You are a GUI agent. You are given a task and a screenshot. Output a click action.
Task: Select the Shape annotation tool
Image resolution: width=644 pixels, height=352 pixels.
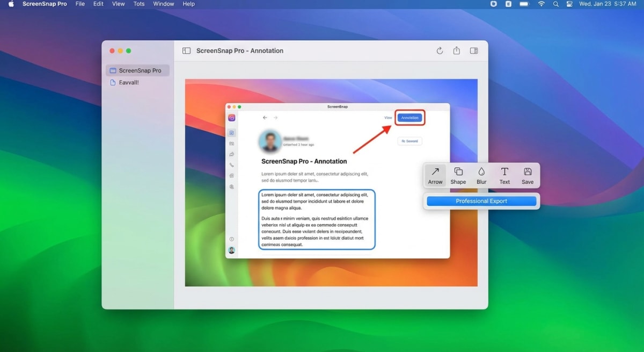pos(458,175)
